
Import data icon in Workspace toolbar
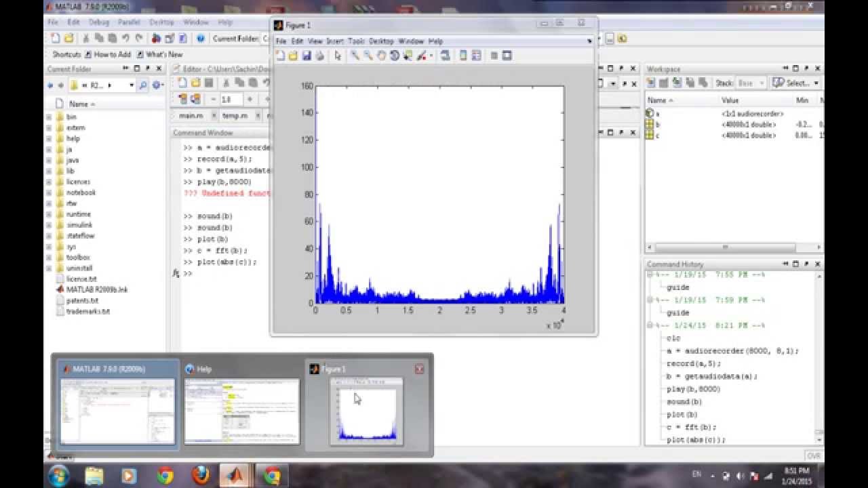pyautogui.click(x=676, y=83)
